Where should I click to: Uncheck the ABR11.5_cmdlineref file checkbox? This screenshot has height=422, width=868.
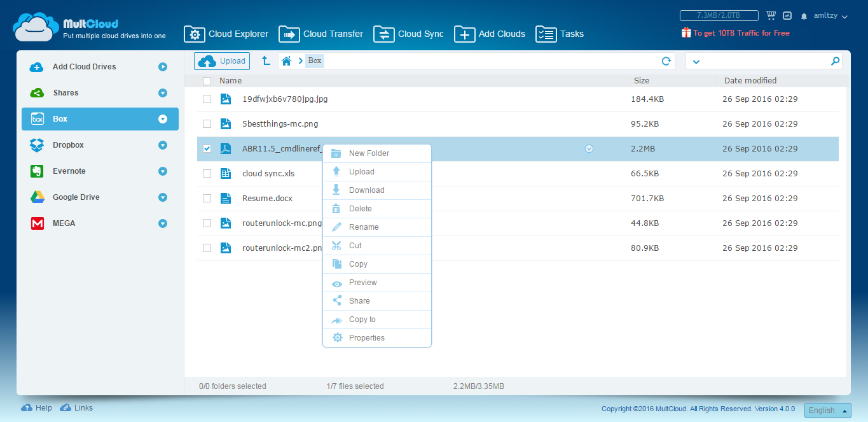pyautogui.click(x=207, y=149)
